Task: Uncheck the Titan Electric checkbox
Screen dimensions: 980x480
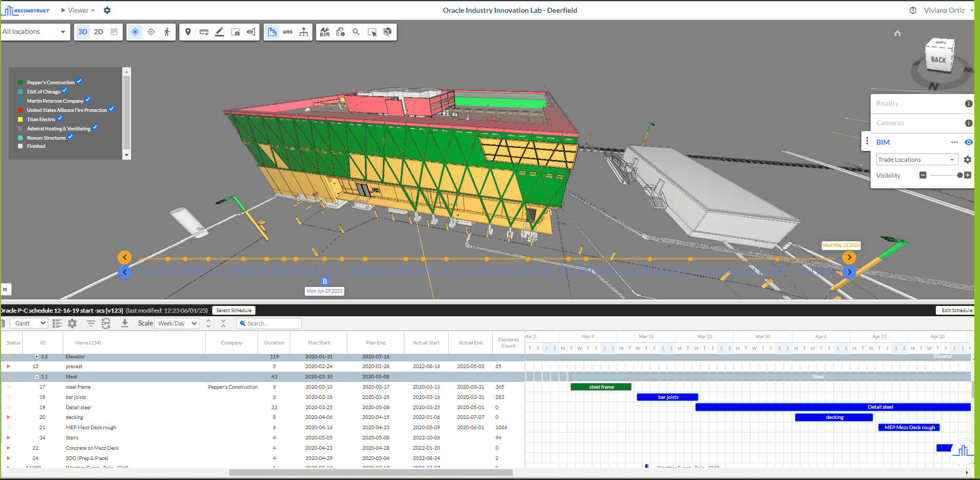Action: coord(60,119)
